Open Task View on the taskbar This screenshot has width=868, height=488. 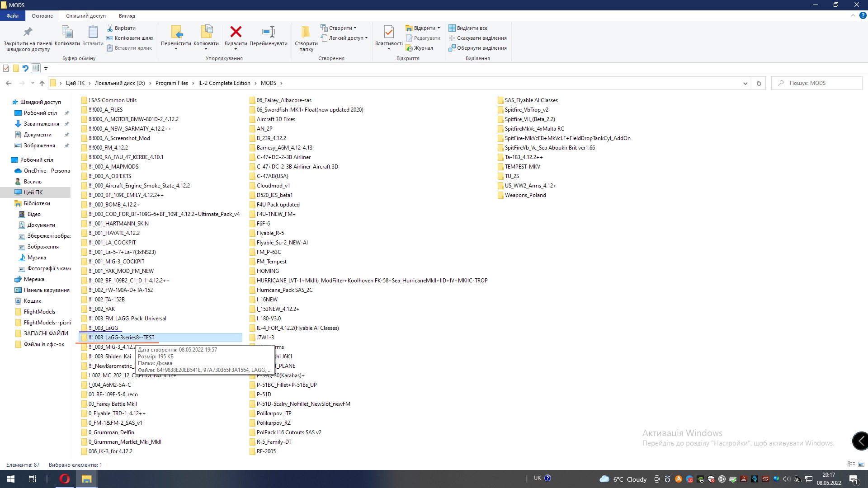click(x=33, y=479)
